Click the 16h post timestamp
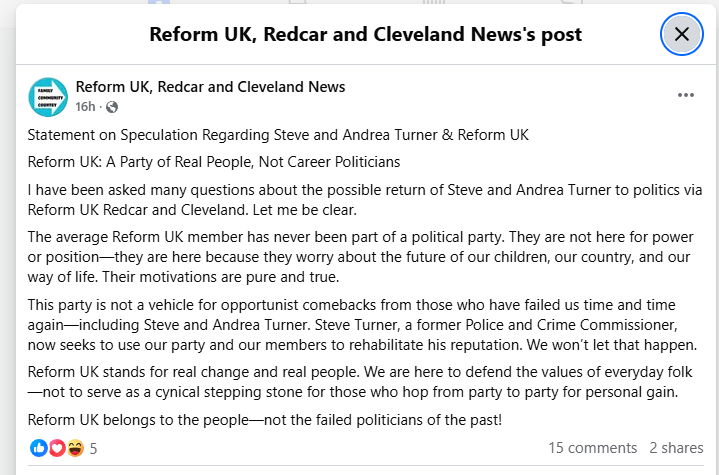Screen dimensions: 719x475 (x=85, y=107)
